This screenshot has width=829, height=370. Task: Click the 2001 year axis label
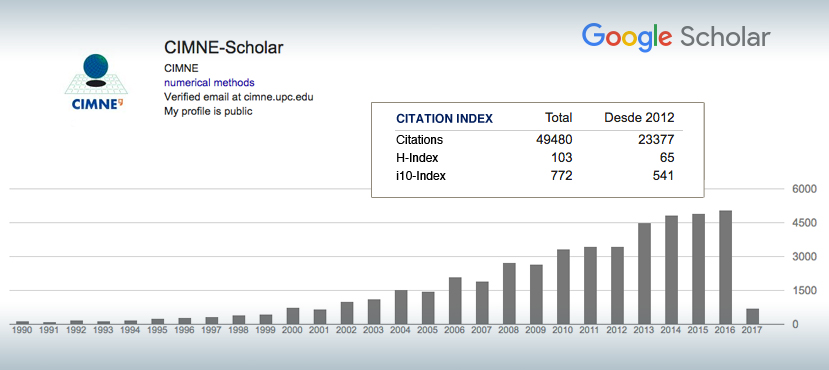tap(320, 330)
